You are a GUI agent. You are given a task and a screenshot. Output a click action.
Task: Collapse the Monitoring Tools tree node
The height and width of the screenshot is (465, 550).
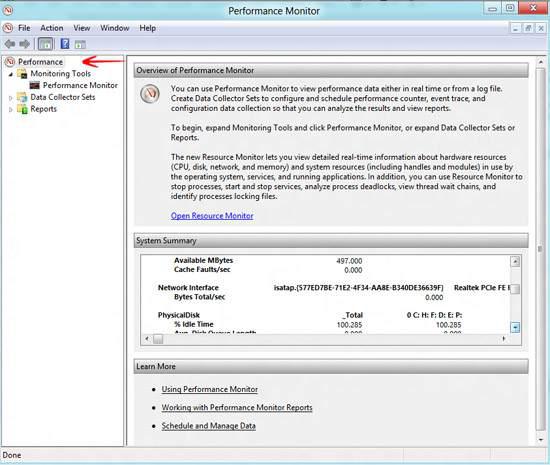pyautogui.click(x=11, y=74)
